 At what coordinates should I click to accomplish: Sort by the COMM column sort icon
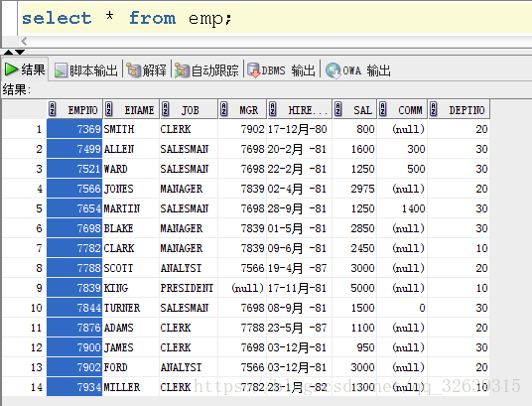tap(382, 109)
